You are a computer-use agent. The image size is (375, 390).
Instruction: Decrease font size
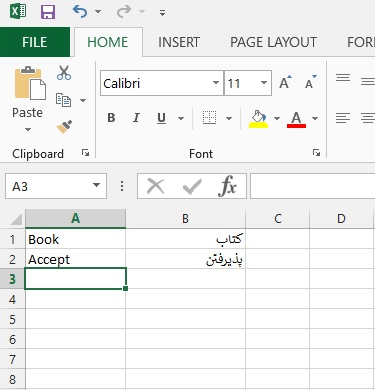click(x=311, y=82)
